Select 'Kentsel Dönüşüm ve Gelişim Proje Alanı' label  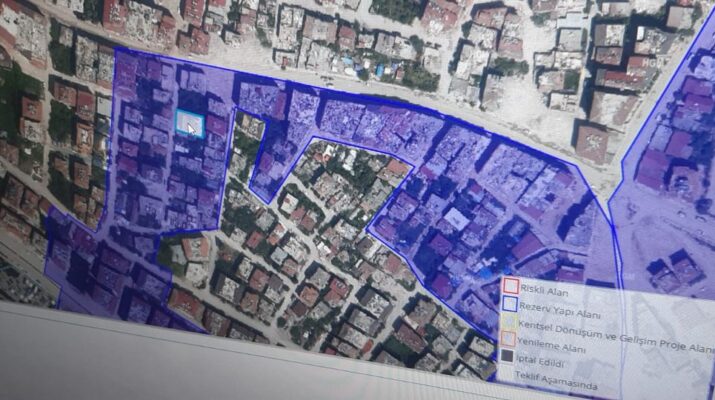[x=616, y=335]
